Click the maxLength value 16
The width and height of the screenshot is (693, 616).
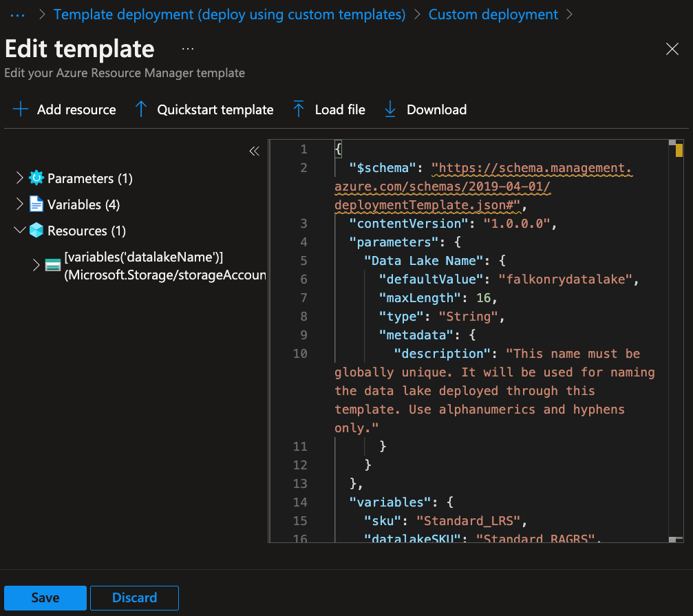(x=484, y=298)
